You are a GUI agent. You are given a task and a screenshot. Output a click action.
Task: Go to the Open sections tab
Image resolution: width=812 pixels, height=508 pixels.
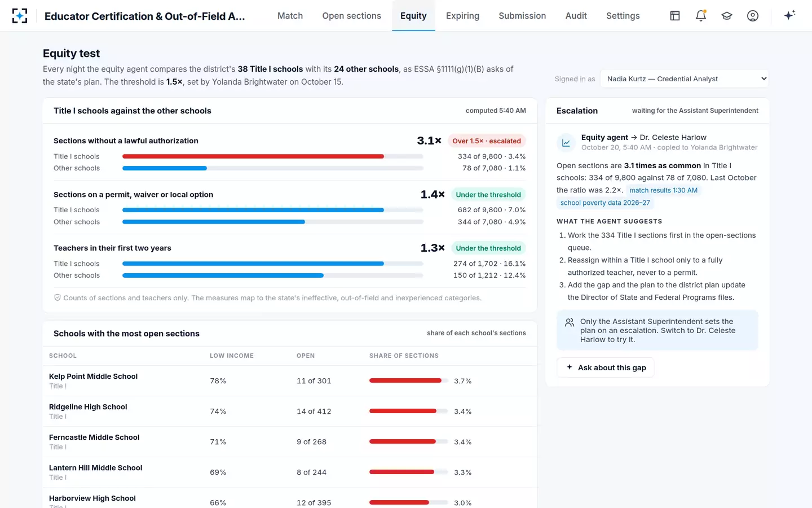[352, 16]
